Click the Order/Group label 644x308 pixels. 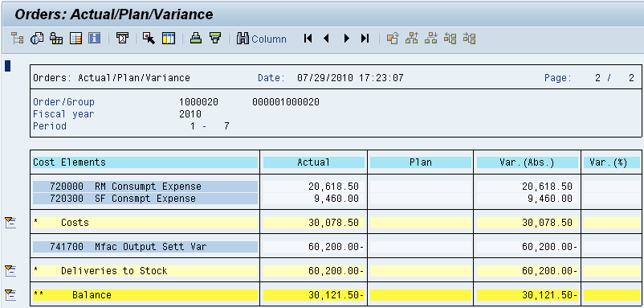(x=63, y=102)
